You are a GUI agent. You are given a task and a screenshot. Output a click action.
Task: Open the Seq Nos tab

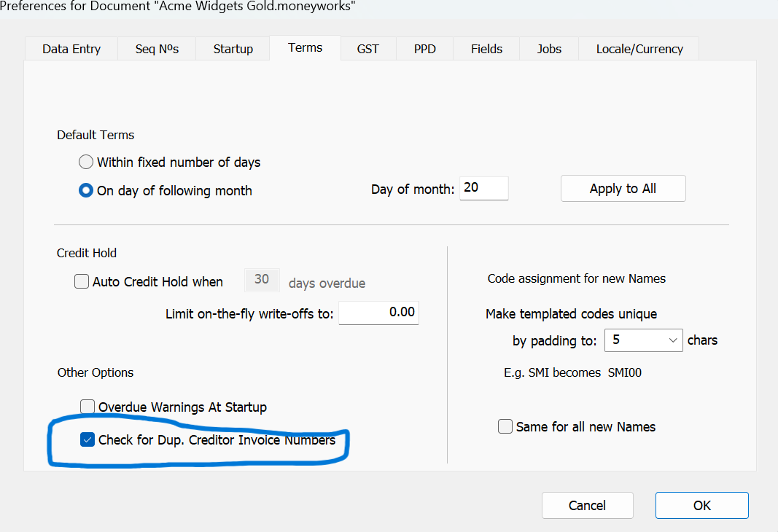(x=157, y=49)
